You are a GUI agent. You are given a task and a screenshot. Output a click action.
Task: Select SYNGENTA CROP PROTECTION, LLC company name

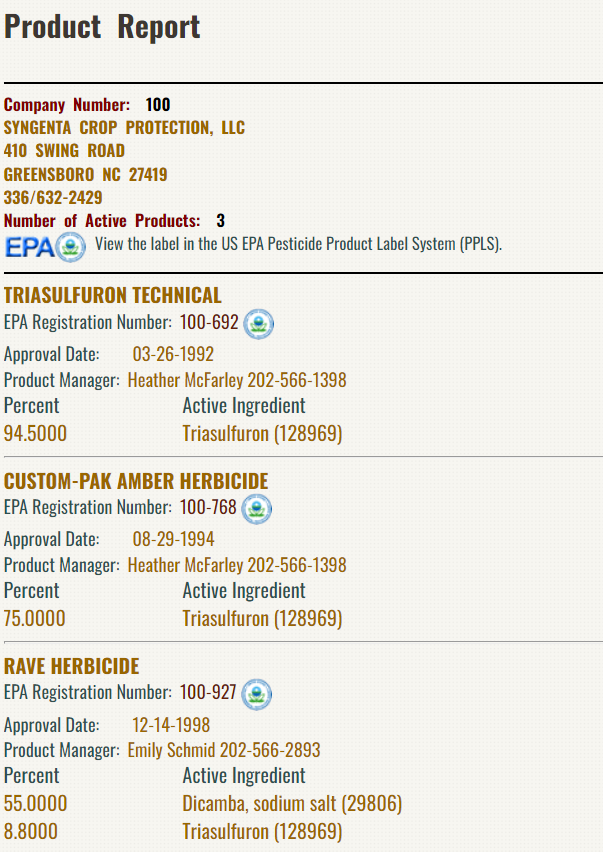tap(124, 128)
